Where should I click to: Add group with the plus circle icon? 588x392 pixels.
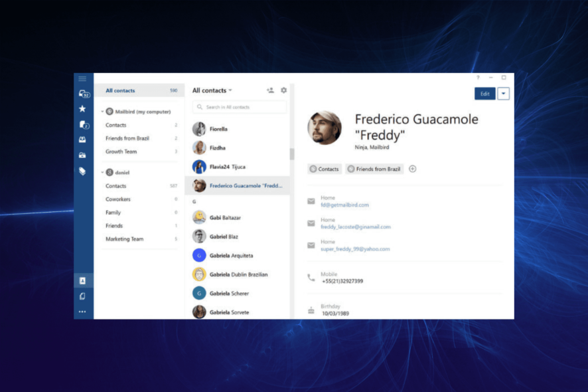pyautogui.click(x=413, y=169)
